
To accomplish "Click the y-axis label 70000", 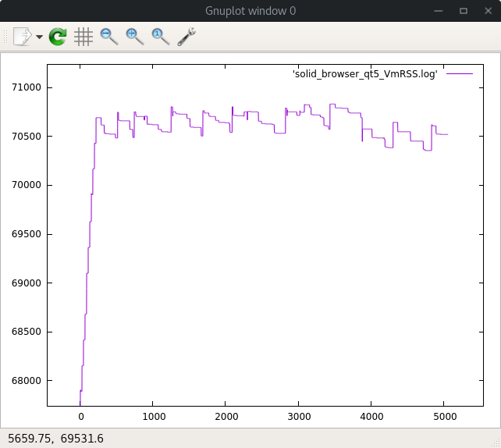I will [x=27, y=185].
